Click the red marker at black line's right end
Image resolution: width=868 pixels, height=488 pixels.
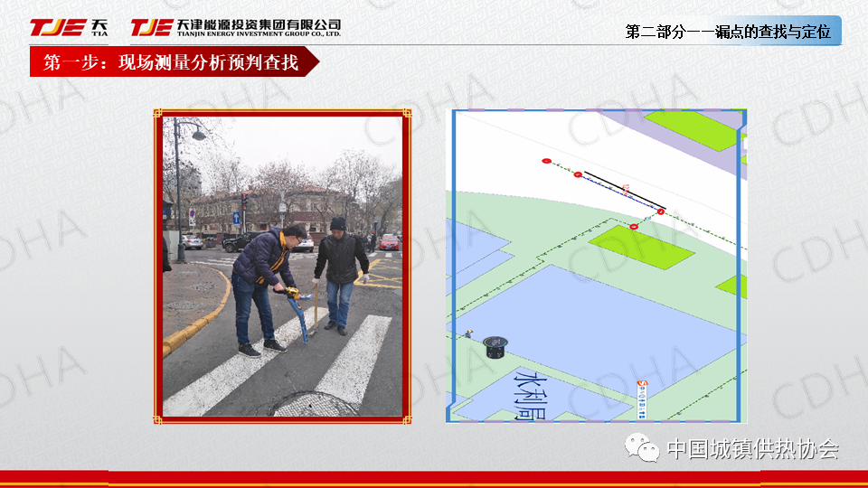click(661, 211)
